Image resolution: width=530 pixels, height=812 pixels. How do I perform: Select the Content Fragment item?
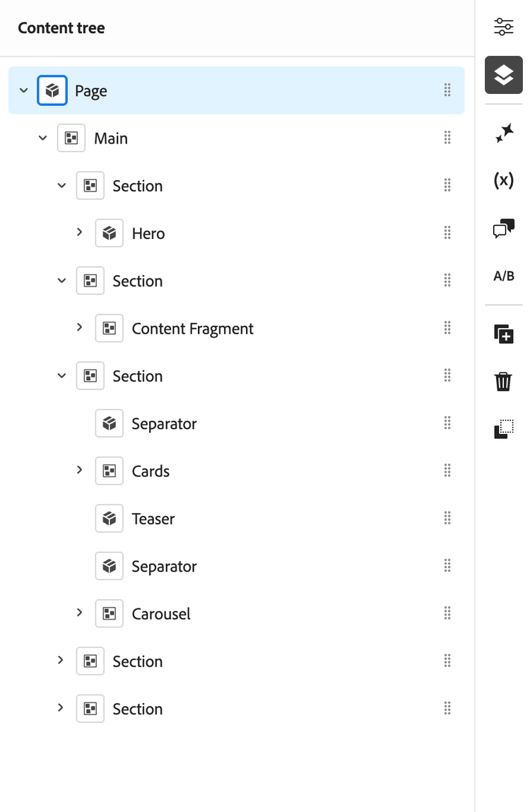[x=192, y=329]
